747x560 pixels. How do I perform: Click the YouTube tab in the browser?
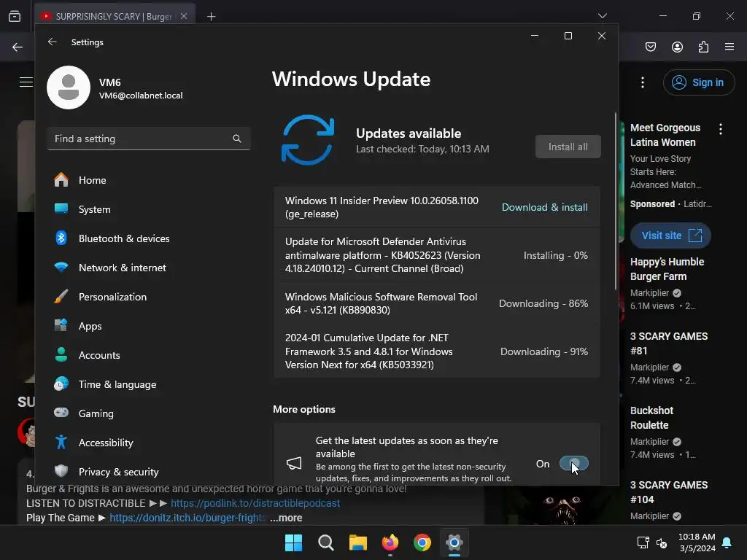115,16
